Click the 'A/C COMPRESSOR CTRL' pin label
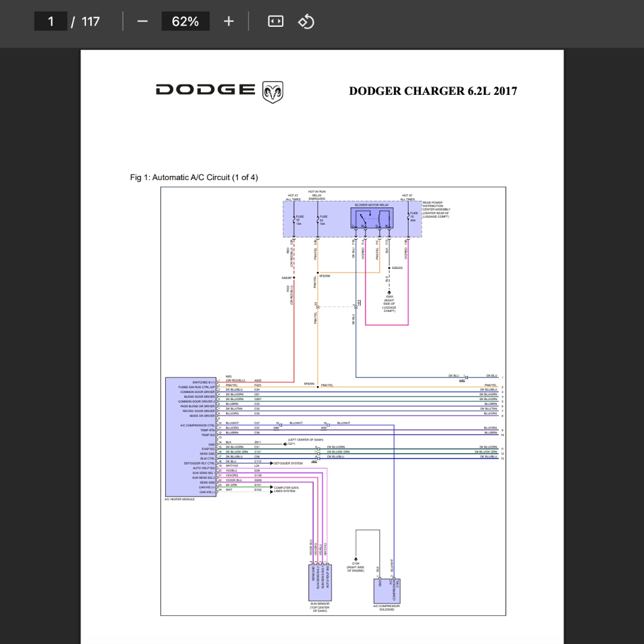 coord(197,426)
